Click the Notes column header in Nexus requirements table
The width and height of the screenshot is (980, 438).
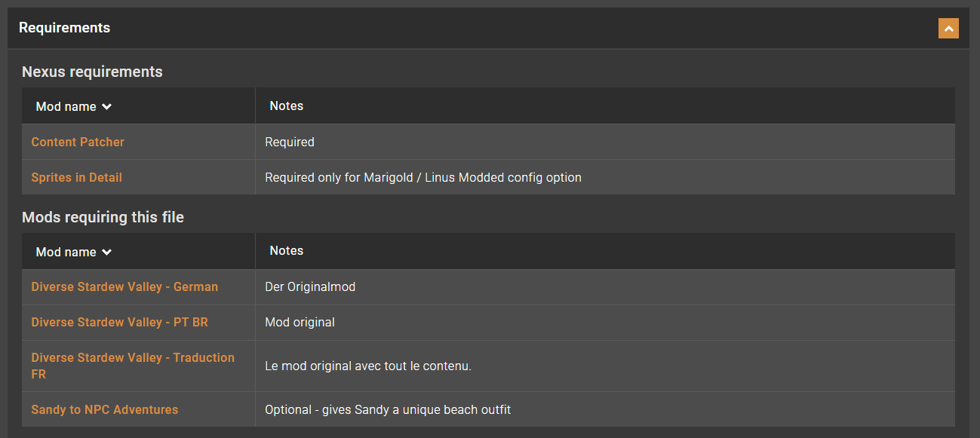click(x=287, y=106)
